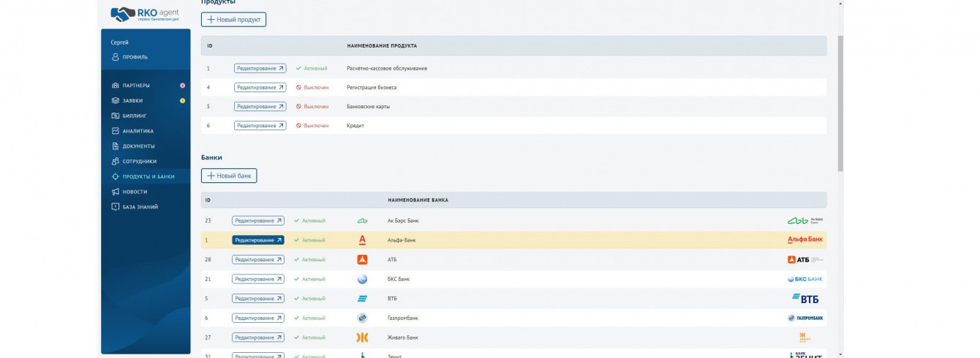Open the Биллинг menu item
The width and height of the screenshot is (980, 358).
[x=135, y=116]
